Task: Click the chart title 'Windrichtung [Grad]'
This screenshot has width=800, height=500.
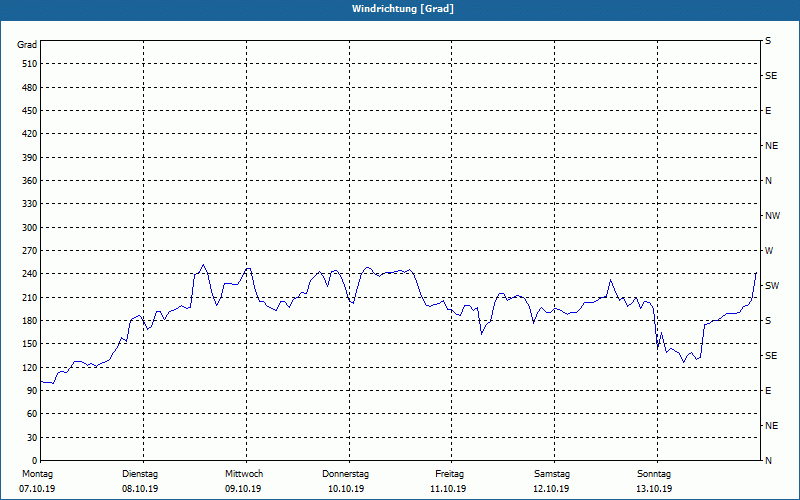Action: coord(403,9)
